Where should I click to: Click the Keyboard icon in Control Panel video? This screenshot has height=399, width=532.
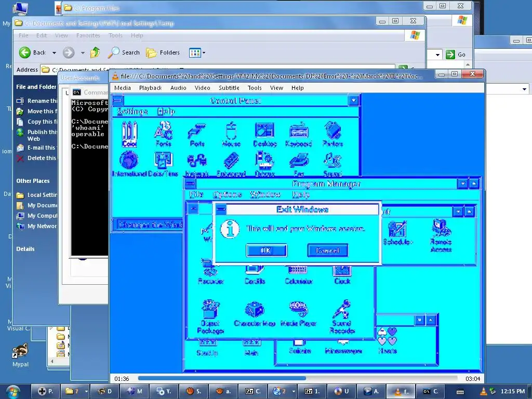point(299,135)
